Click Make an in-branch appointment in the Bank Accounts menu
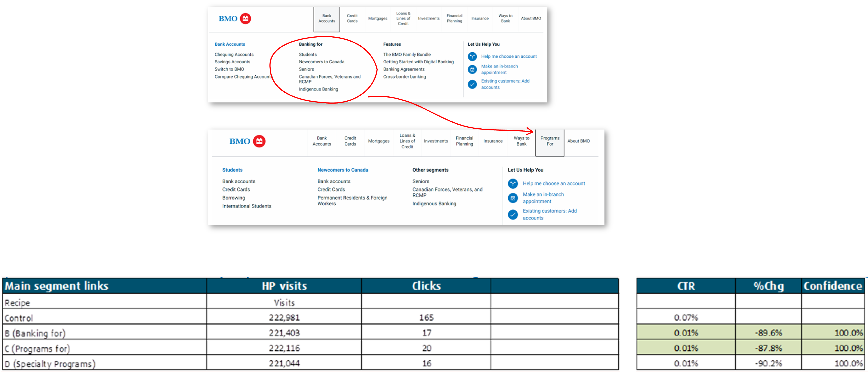 tap(499, 69)
